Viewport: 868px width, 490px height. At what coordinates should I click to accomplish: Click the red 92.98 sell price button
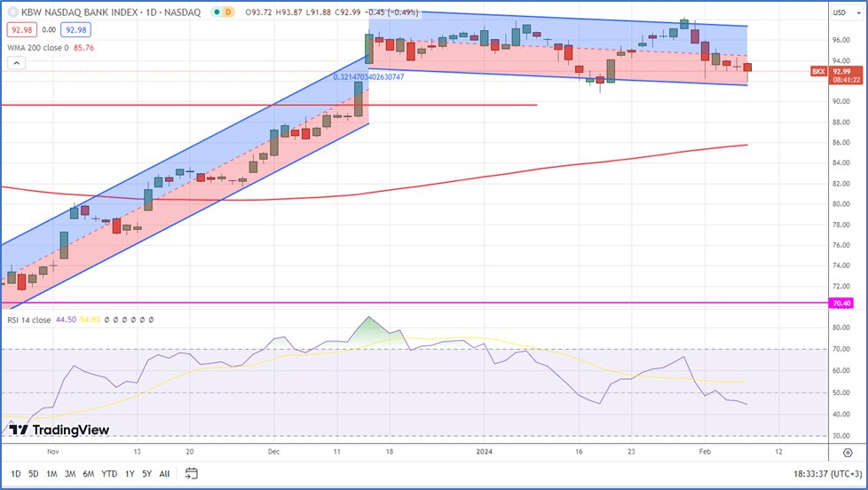pos(21,30)
